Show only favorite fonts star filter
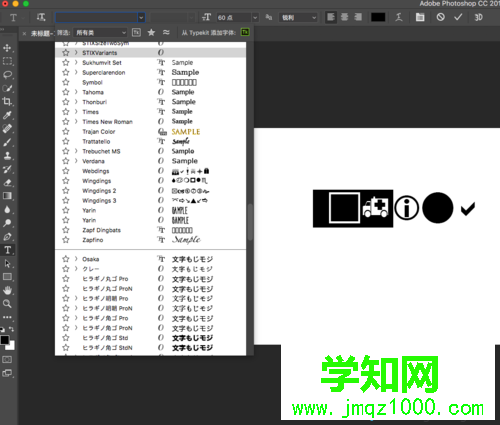The height and width of the screenshot is (425, 500). pos(151,32)
